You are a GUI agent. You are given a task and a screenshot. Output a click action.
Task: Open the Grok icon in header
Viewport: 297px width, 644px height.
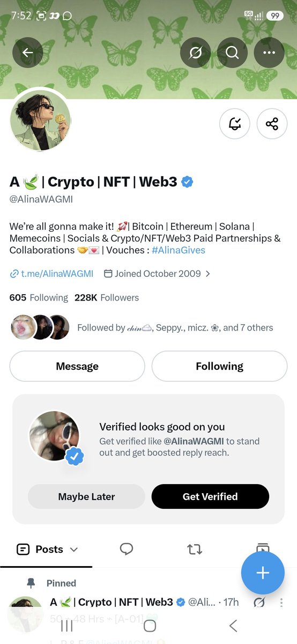[196, 53]
